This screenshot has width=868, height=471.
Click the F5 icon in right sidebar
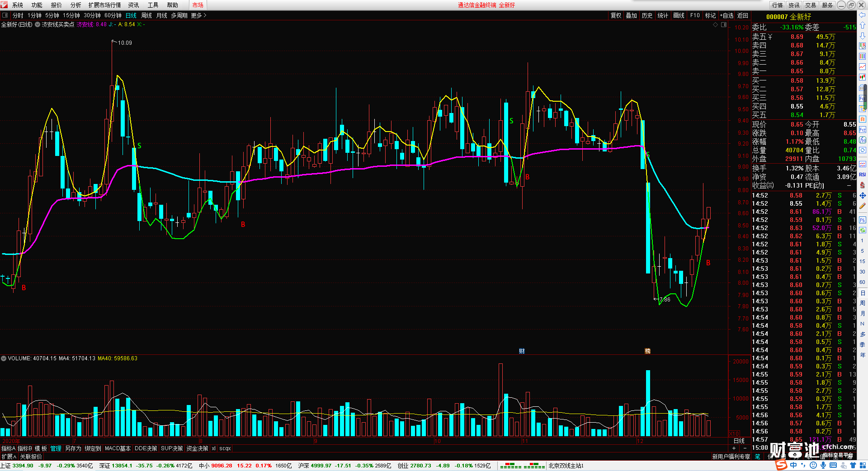pyautogui.click(x=863, y=220)
